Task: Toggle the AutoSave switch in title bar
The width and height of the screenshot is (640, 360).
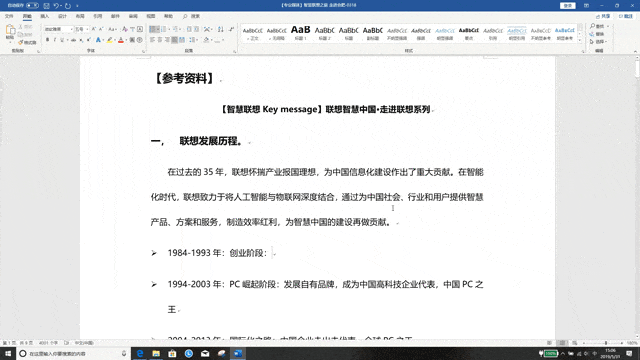Action: point(32,5)
